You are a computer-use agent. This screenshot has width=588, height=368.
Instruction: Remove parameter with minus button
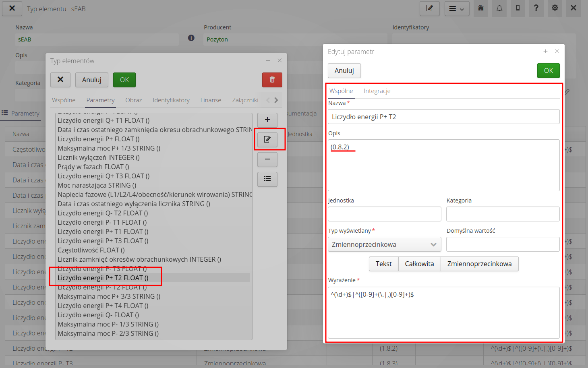pos(267,159)
